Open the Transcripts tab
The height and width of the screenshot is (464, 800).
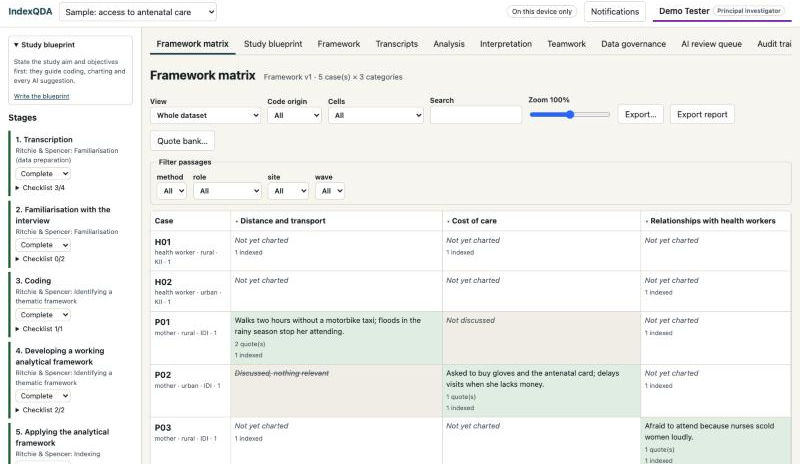click(x=396, y=44)
